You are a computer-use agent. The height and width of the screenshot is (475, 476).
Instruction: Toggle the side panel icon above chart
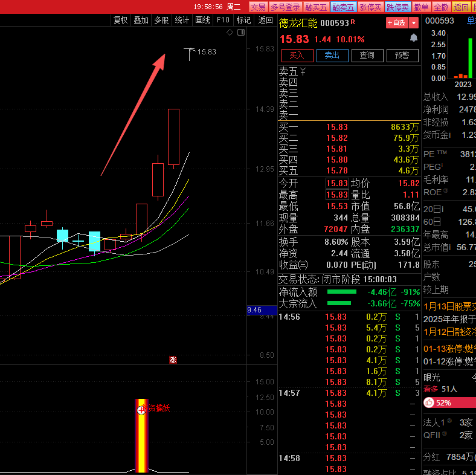tap(241, 32)
